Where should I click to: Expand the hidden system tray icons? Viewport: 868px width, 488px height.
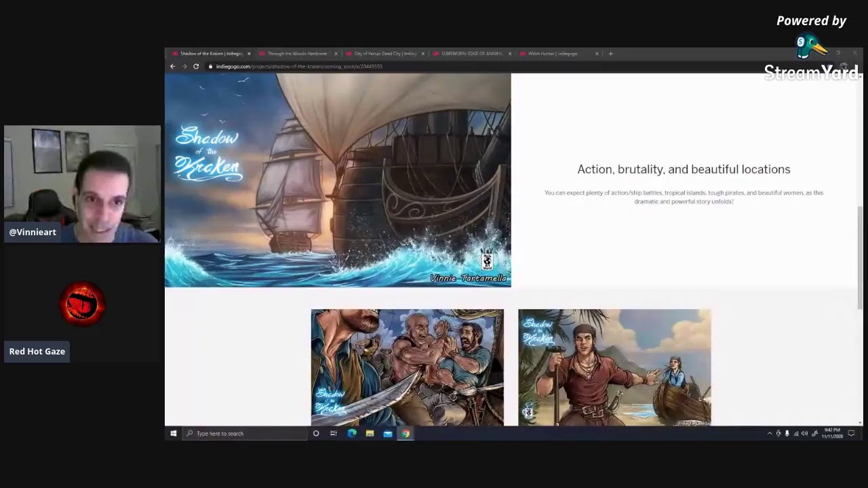[770, 433]
